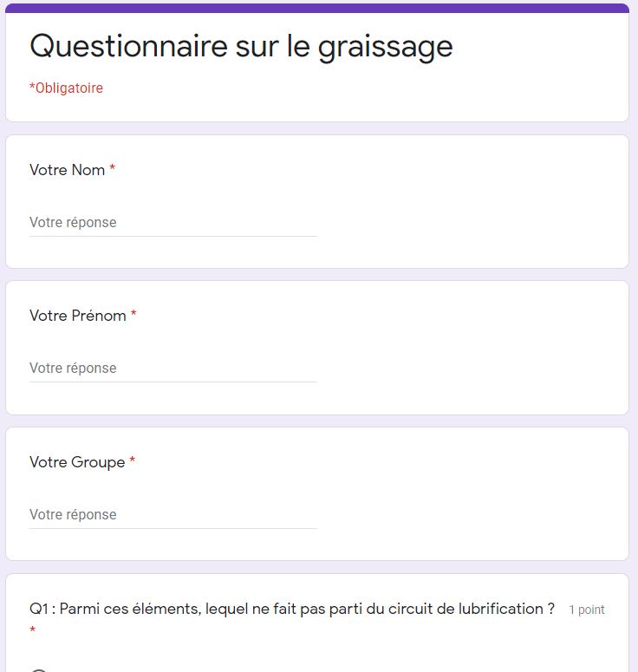Click the "Votre Nom" question label
The height and width of the screenshot is (672, 638).
coord(67,170)
